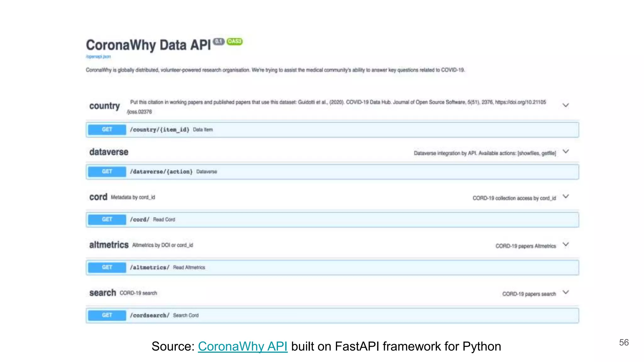Select the country section heading
This screenshot has height=362, width=644.
[x=104, y=106]
